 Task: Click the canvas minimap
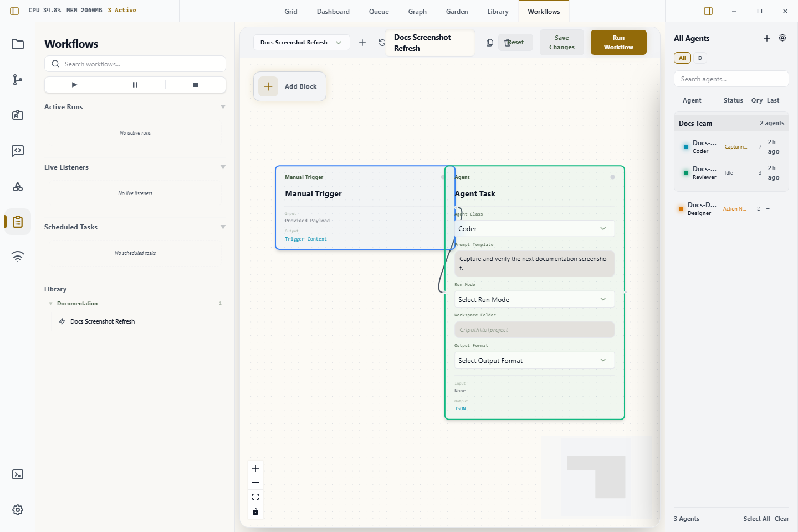click(x=596, y=477)
